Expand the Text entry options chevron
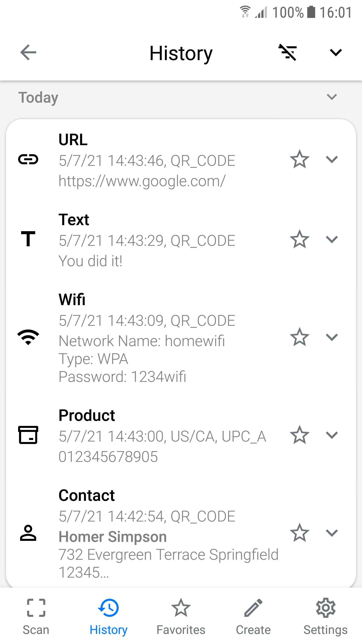Screen dimensions: 362x644 (x=332, y=239)
